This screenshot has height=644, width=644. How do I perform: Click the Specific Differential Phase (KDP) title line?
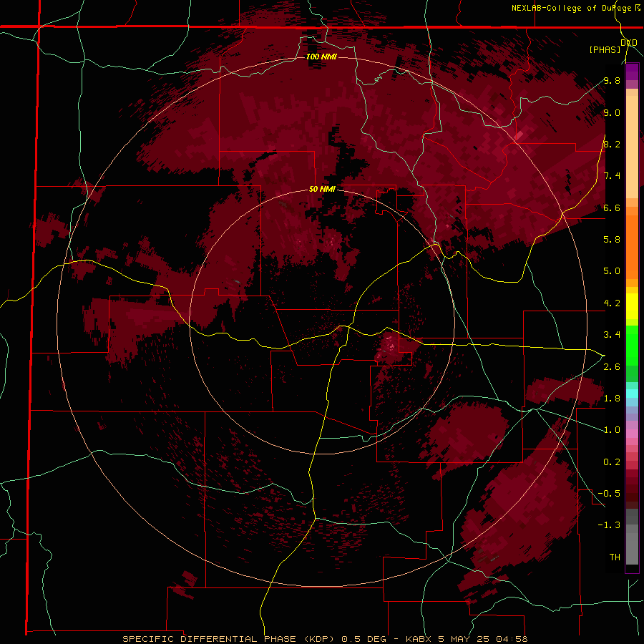(x=325, y=639)
